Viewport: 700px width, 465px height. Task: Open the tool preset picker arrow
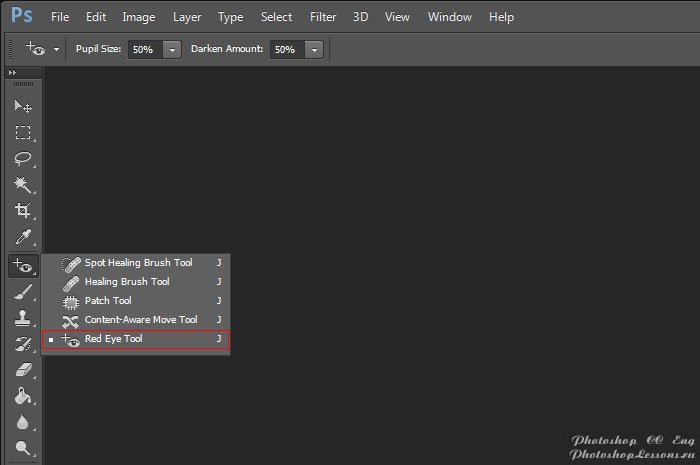tap(57, 49)
